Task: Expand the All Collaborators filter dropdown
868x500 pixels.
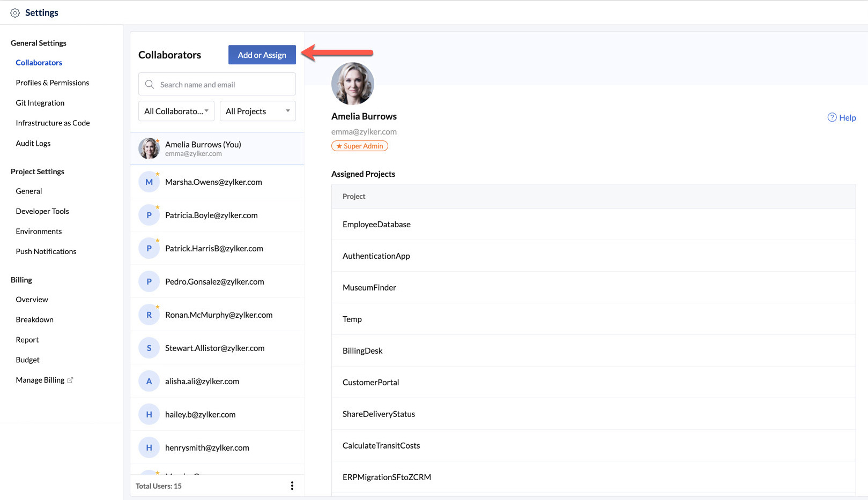Action: (176, 111)
